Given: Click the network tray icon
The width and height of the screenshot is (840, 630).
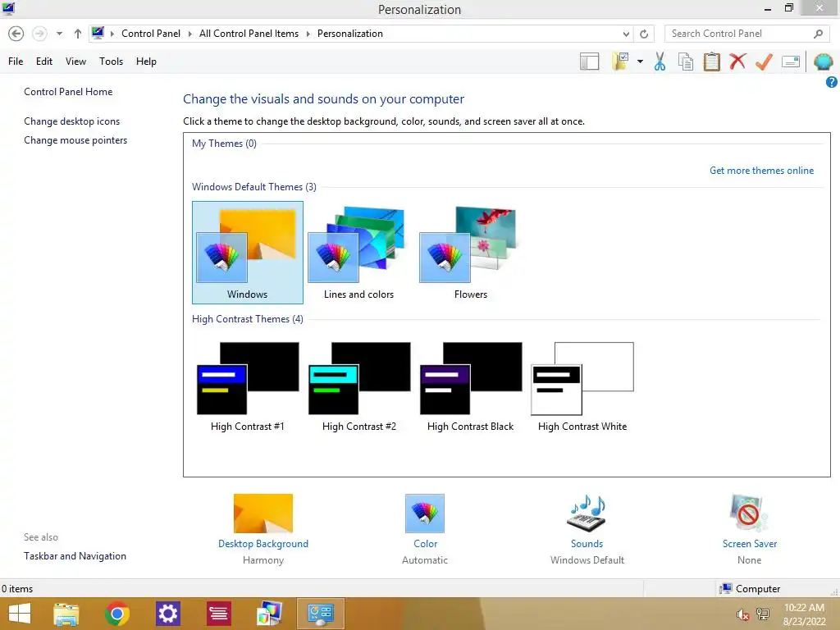Looking at the screenshot, I should pyautogui.click(x=763, y=614).
